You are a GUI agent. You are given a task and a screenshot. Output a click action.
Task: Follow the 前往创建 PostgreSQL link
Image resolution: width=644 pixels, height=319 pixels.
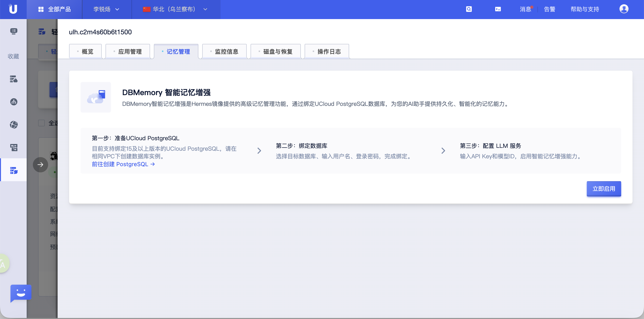[x=123, y=164]
